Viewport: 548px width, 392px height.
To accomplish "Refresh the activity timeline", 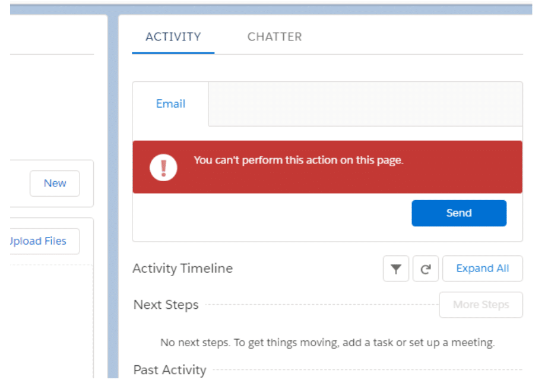I will click(425, 269).
